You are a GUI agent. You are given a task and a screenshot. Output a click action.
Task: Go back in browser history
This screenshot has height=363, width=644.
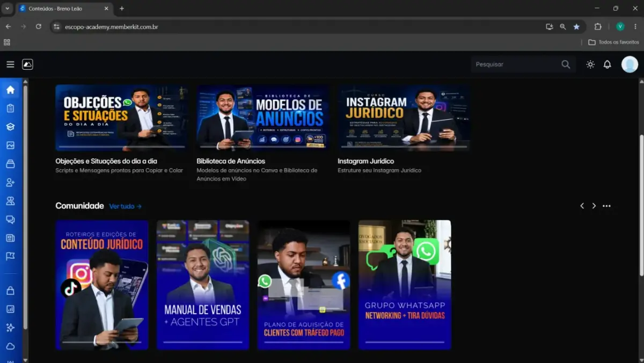(x=8, y=26)
